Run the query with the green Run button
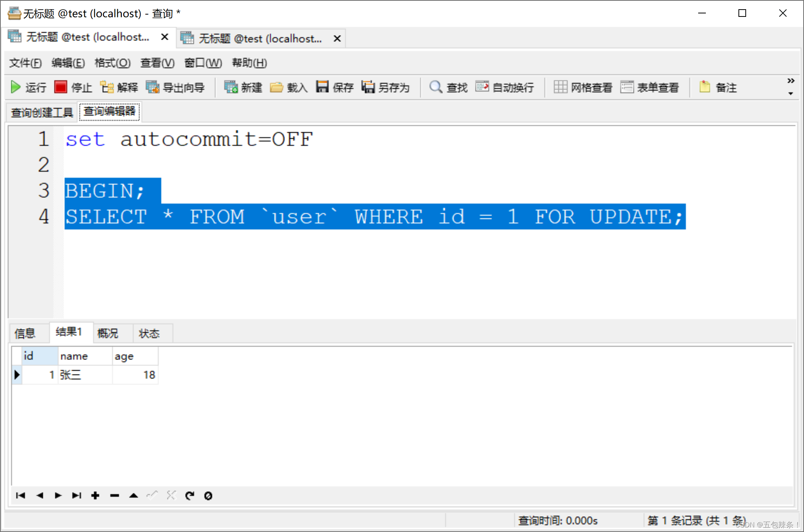 tap(28, 87)
